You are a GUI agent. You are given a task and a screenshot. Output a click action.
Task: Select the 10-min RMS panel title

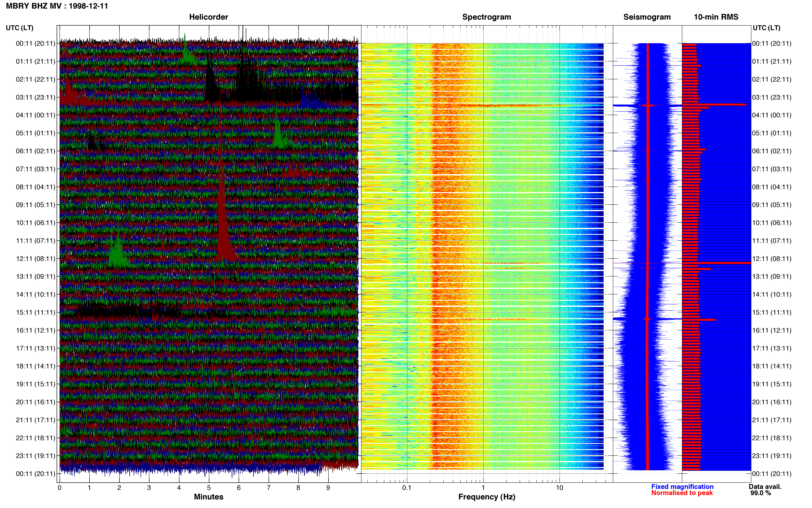click(x=716, y=17)
